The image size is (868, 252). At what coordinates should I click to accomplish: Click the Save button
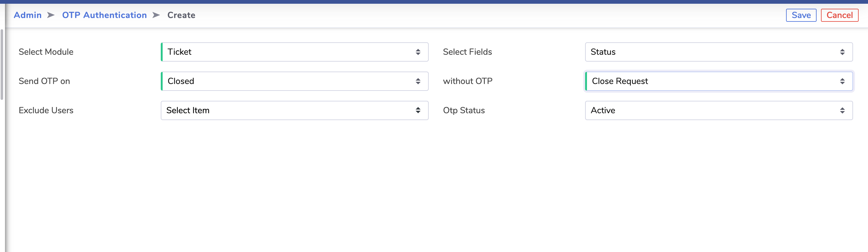click(801, 15)
